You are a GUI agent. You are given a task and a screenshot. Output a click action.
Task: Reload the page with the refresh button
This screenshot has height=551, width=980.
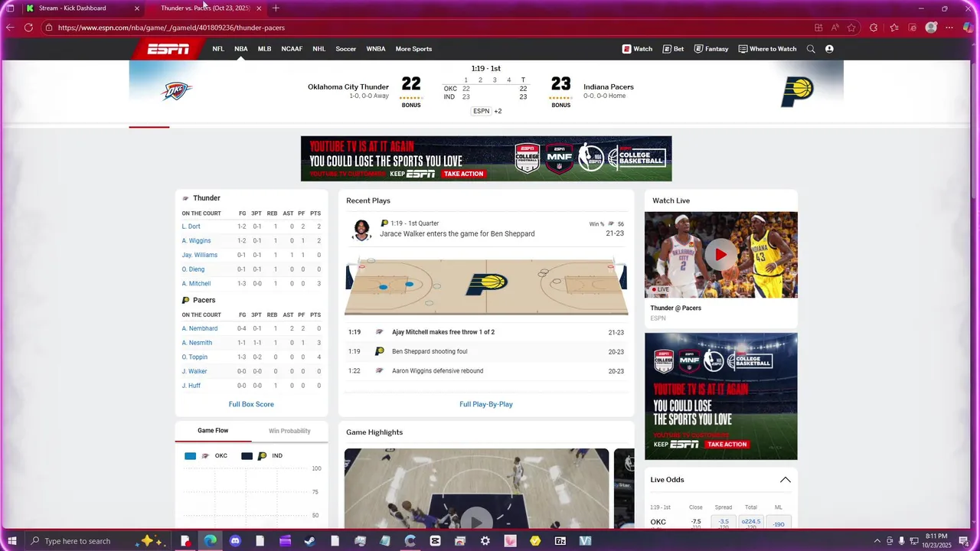coord(28,28)
